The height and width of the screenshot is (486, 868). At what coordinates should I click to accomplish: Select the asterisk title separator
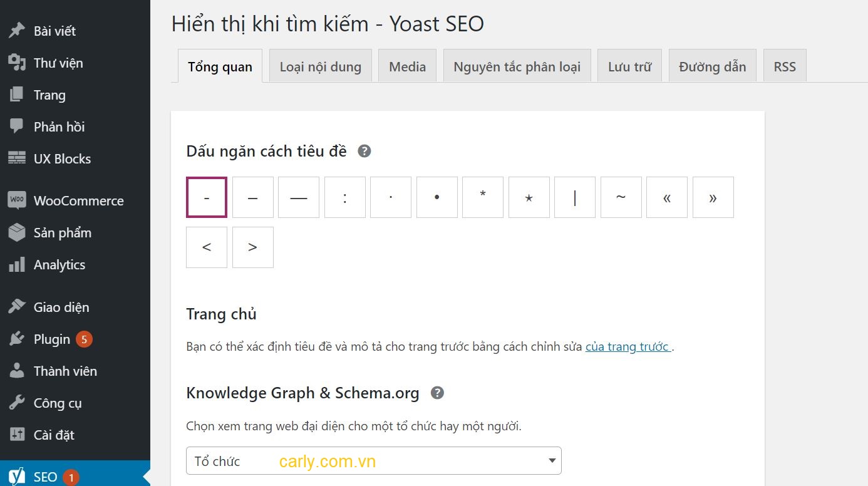click(x=483, y=197)
